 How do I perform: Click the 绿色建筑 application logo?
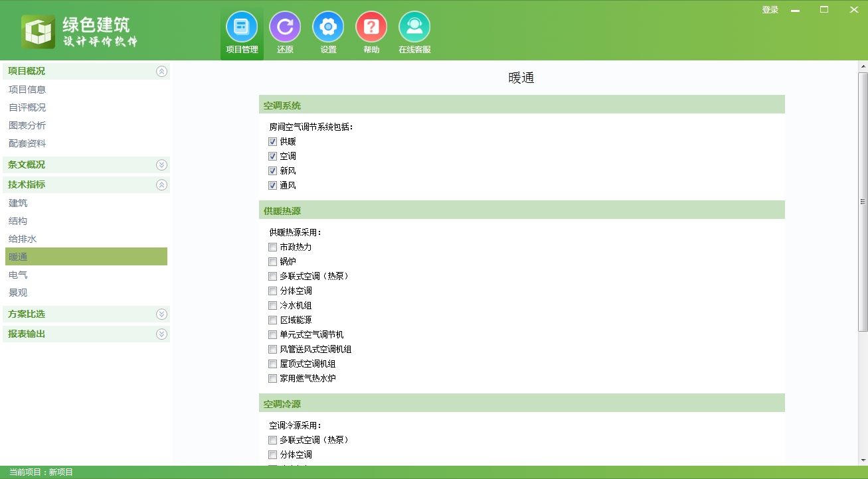click(x=80, y=32)
